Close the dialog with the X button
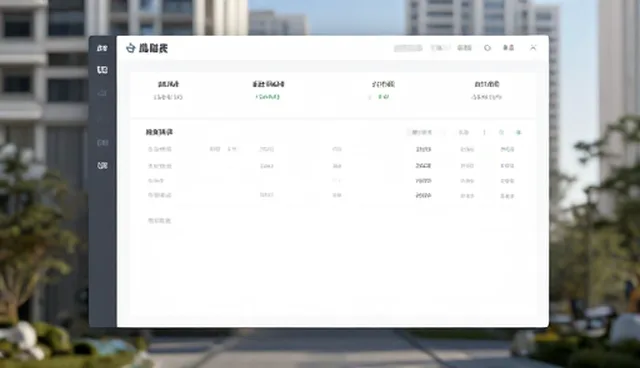Viewport: 640px width, 368px height. pyautogui.click(x=533, y=48)
